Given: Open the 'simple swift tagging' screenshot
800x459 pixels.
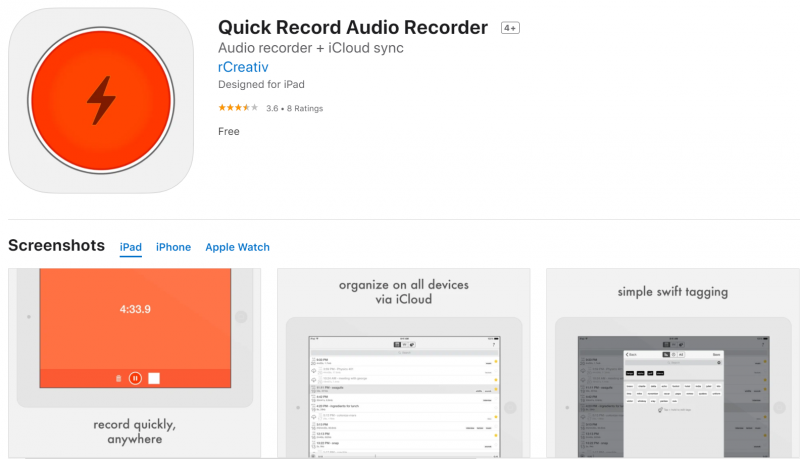Looking at the screenshot, I should (x=673, y=363).
